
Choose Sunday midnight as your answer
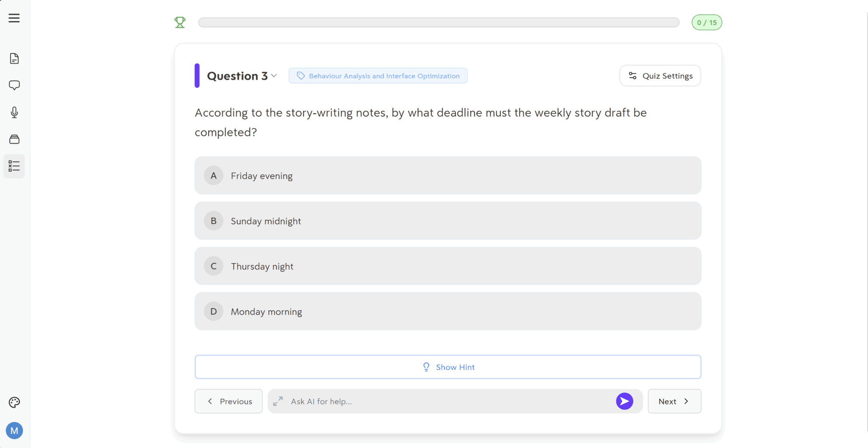[448, 220]
